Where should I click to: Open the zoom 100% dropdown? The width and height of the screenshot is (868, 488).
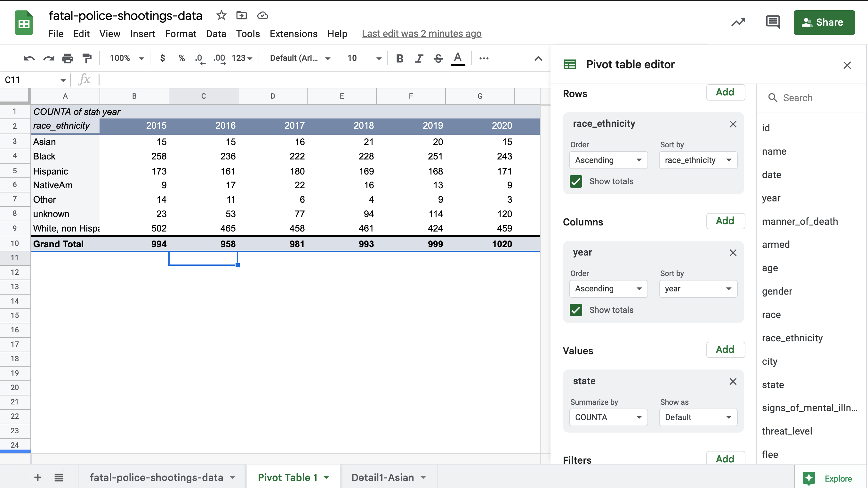coord(127,58)
